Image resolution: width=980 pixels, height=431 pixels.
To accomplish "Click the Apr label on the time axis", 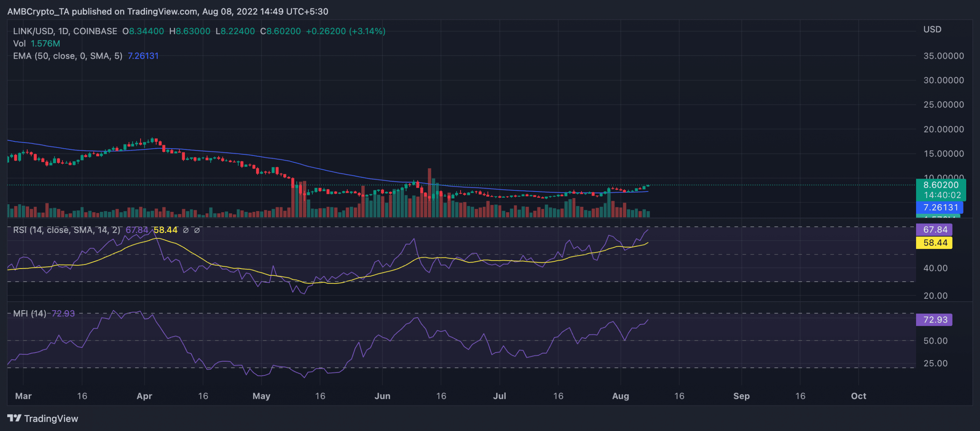I will (x=144, y=396).
